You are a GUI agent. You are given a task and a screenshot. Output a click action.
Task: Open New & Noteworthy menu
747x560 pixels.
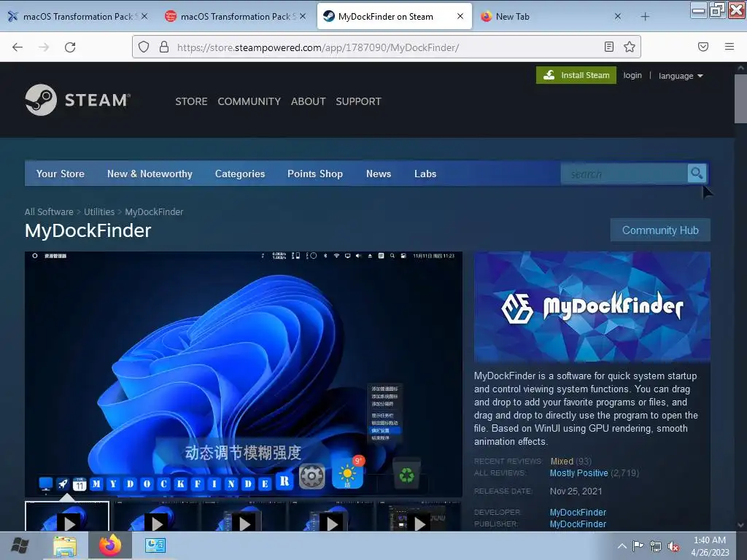(x=150, y=174)
